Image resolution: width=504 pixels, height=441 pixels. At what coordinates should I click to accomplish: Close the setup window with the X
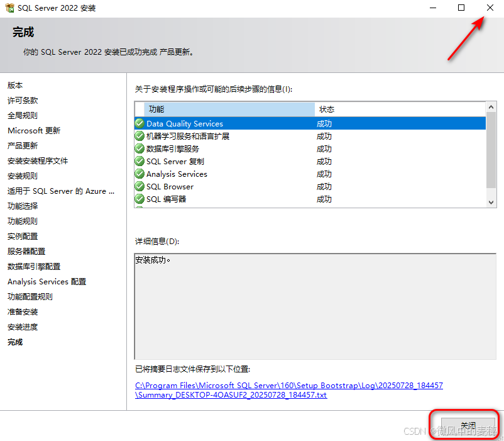point(490,8)
